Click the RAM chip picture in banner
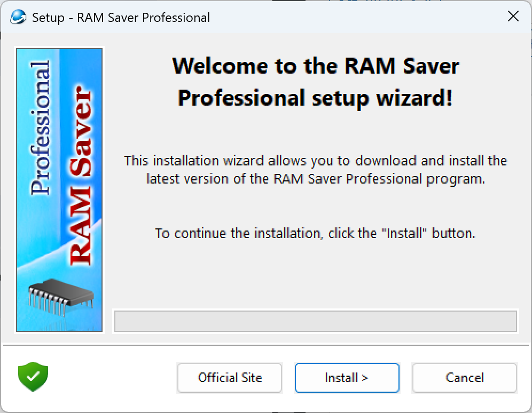Screen dimensions: 532x413 click(x=60, y=297)
